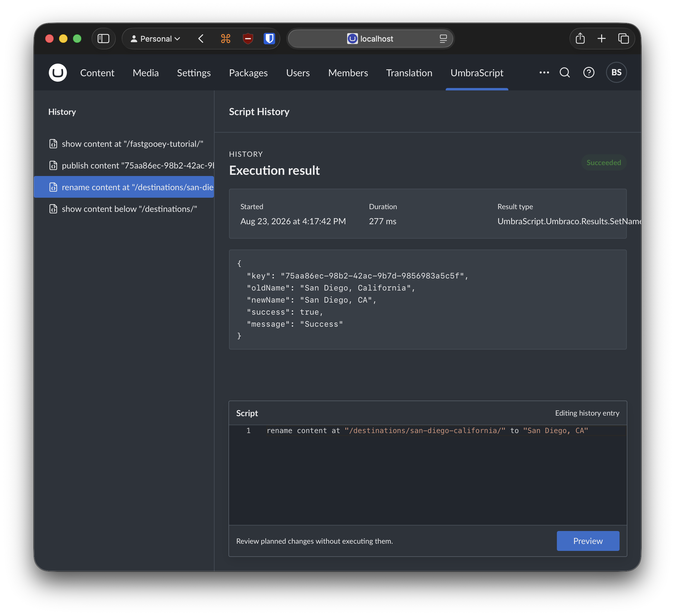Click the started time "Aug 23, 2026 at 4:17:42 PM"
Image resolution: width=675 pixels, height=616 pixels.
point(293,221)
